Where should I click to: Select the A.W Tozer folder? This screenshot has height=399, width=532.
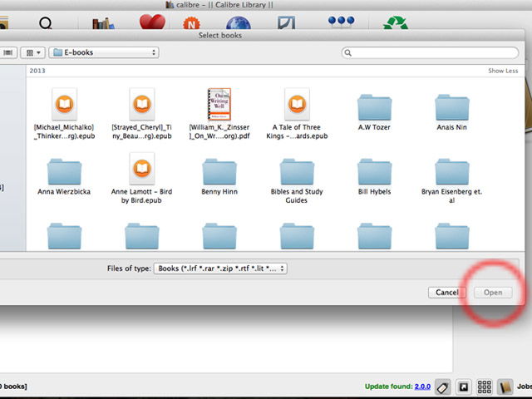374,113
